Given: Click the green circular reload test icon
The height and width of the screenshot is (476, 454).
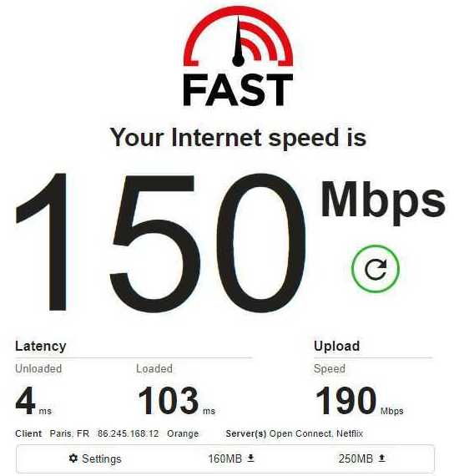Looking at the screenshot, I should click(376, 269).
